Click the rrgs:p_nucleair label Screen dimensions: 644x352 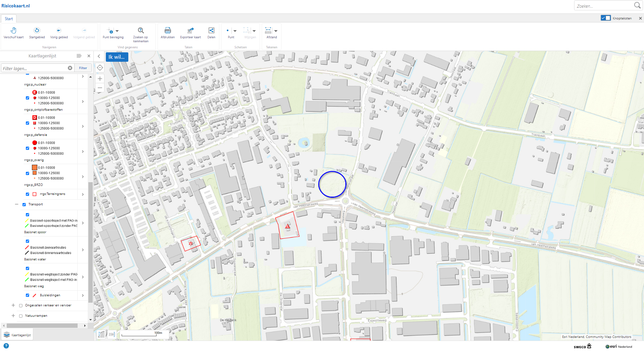(35, 85)
